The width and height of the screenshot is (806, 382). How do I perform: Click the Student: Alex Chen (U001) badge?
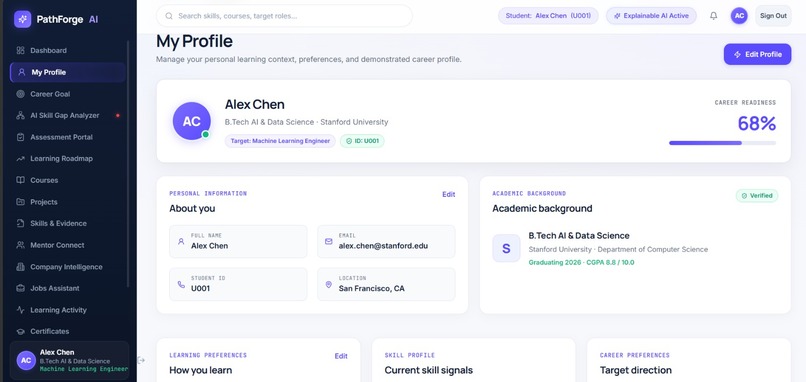click(x=548, y=16)
